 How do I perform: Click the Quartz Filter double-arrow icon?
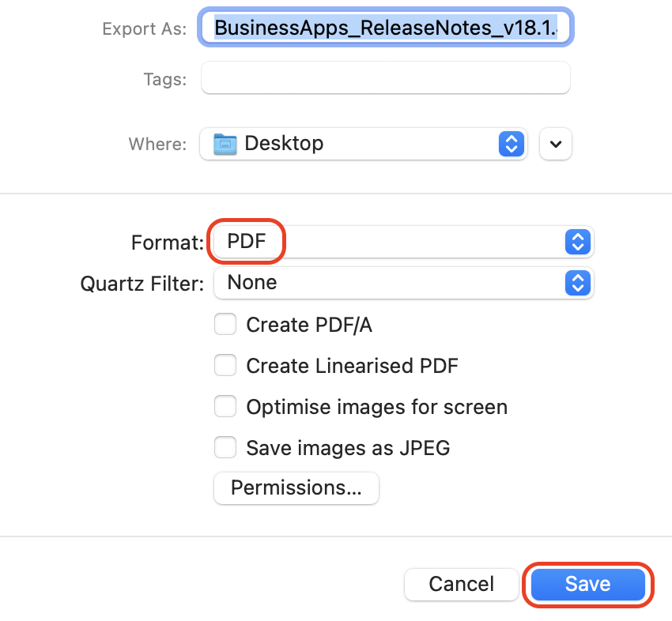(578, 283)
